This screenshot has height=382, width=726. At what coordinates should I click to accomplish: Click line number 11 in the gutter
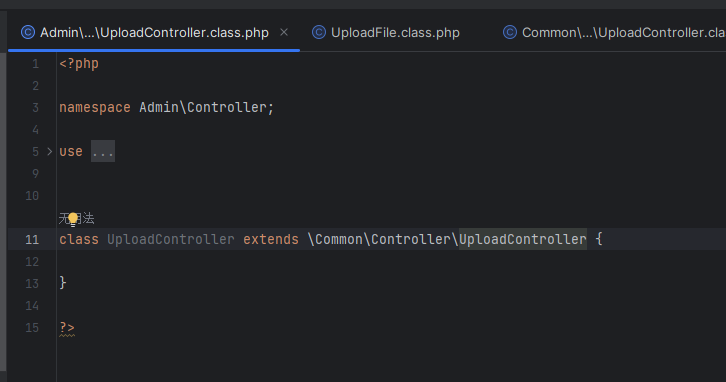(32, 240)
